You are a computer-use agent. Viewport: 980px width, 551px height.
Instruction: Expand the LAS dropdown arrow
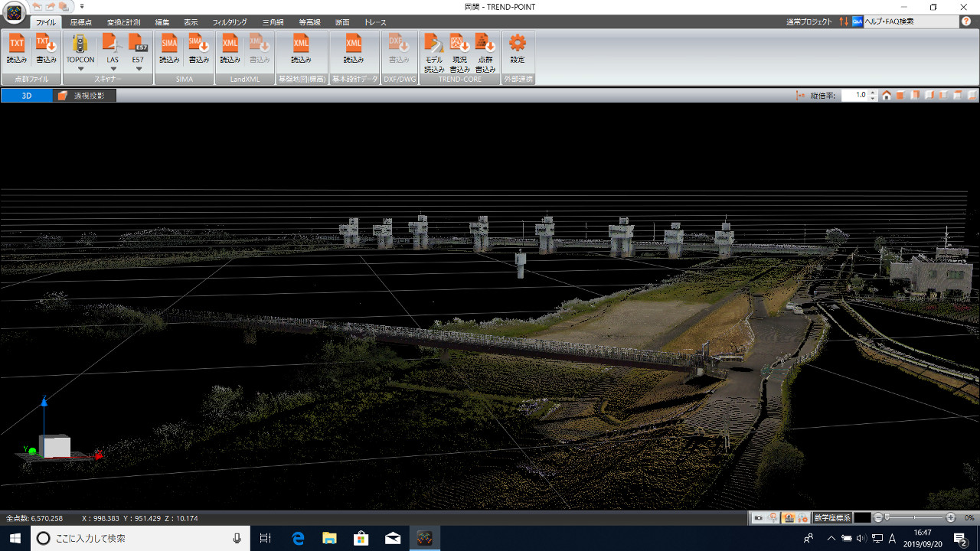click(x=113, y=69)
